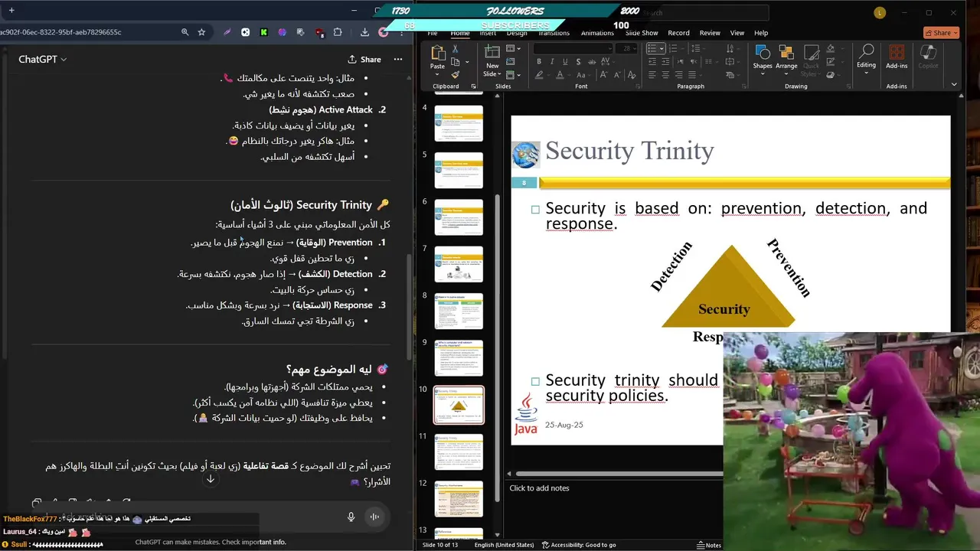The height and width of the screenshot is (551, 980).
Task: Select slide 11 thumbnail
Action: [459, 452]
